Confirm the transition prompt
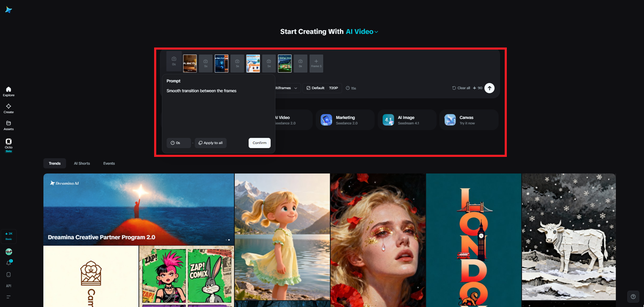The image size is (644, 307). click(260, 143)
